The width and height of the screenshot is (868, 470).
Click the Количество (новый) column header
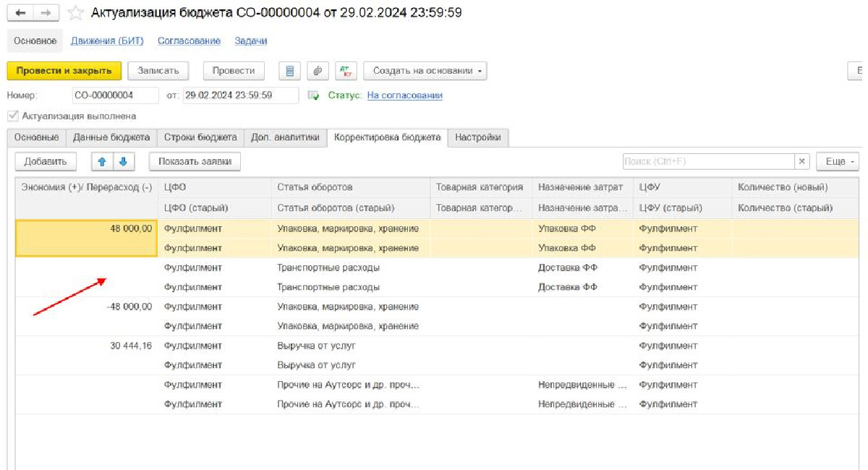[x=796, y=187]
